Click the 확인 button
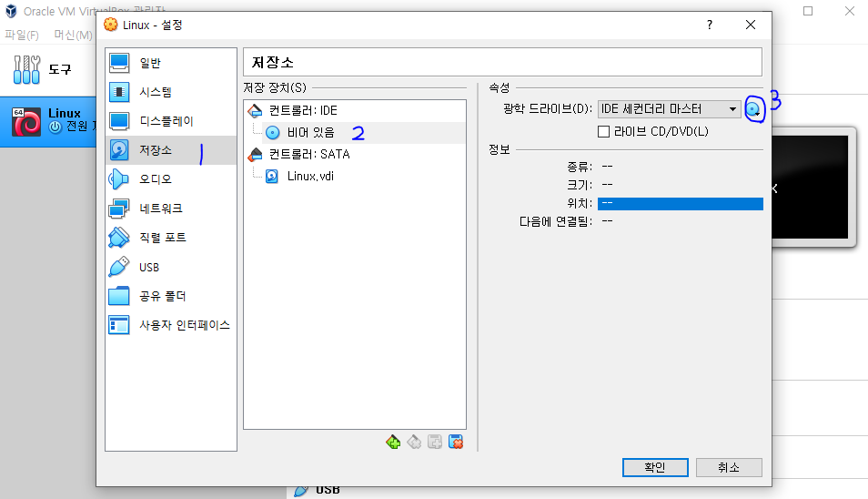Screen dimensions: 868x499 click(x=655, y=467)
